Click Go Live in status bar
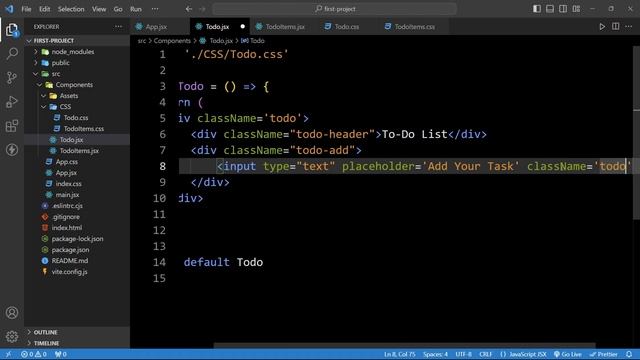The image size is (640, 360). point(568,354)
